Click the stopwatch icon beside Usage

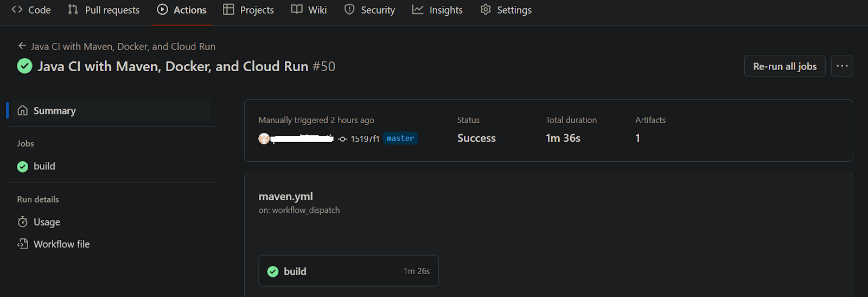click(23, 222)
